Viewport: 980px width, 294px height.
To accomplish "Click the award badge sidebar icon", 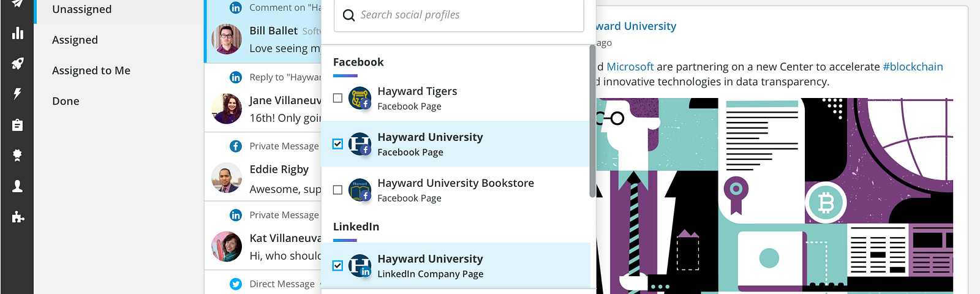I will 18,156.
